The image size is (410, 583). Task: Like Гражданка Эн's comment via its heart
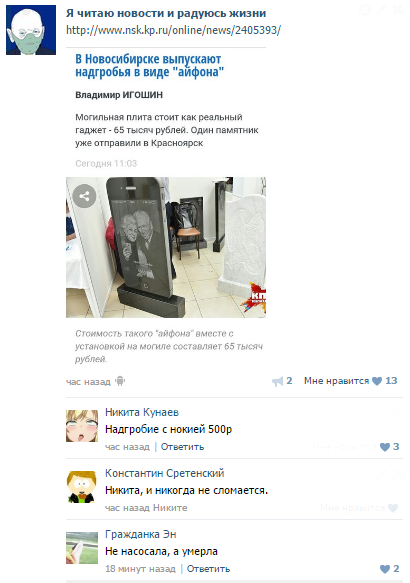pyautogui.click(x=385, y=569)
